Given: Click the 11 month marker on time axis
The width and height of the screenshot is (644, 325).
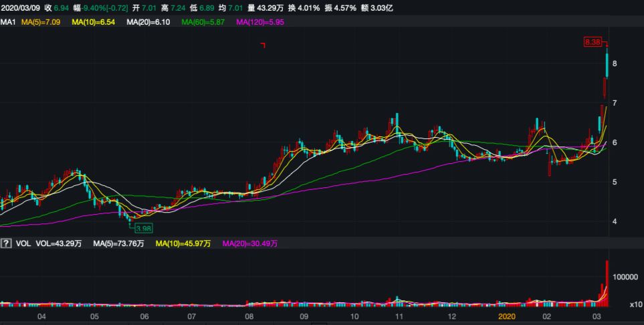Looking at the screenshot, I should [399, 316].
